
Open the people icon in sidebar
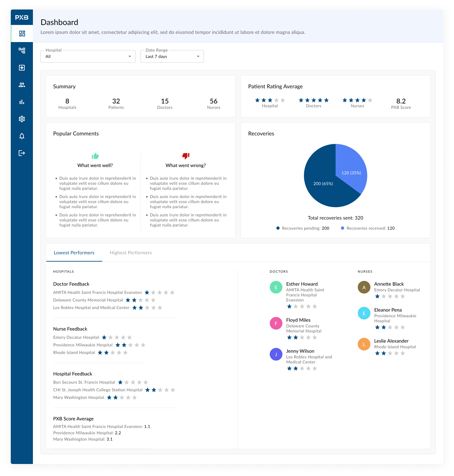click(x=22, y=85)
